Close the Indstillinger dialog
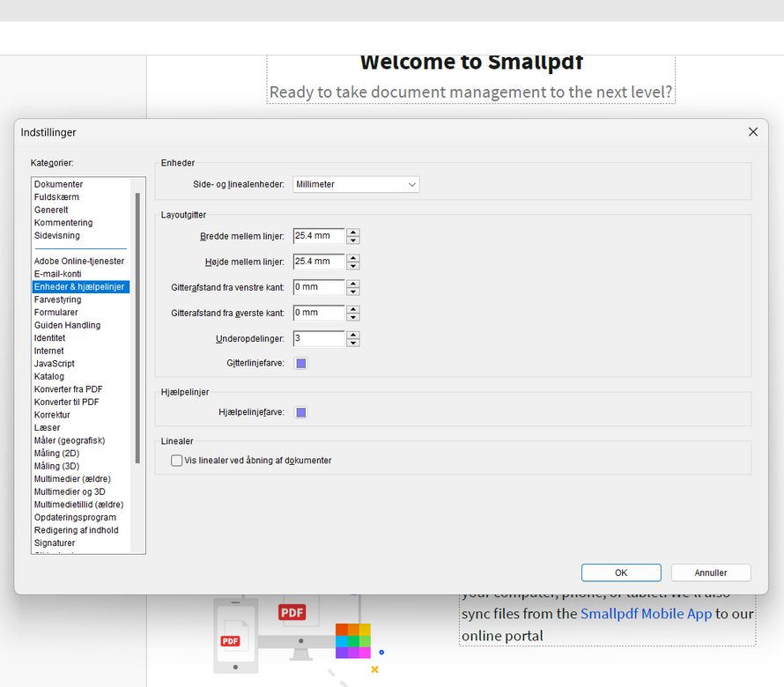The image size is (784, 687). tap(753, 132)
